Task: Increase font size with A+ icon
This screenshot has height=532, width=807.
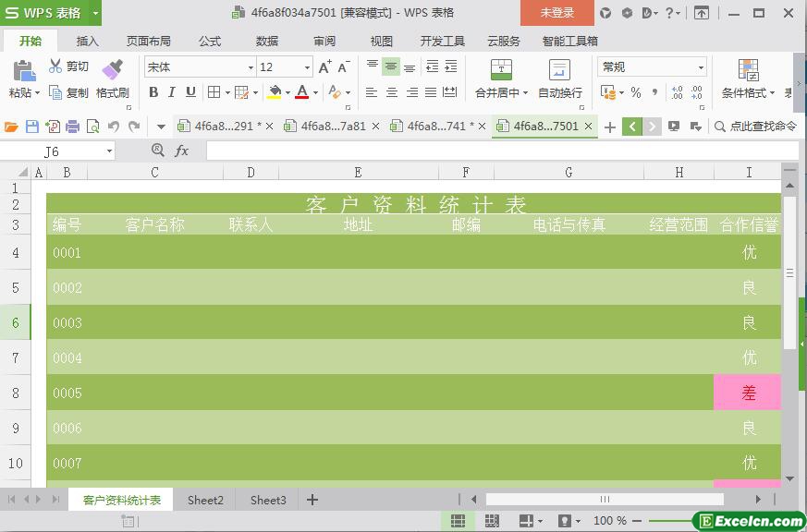Action: click(x=324, y=66)
